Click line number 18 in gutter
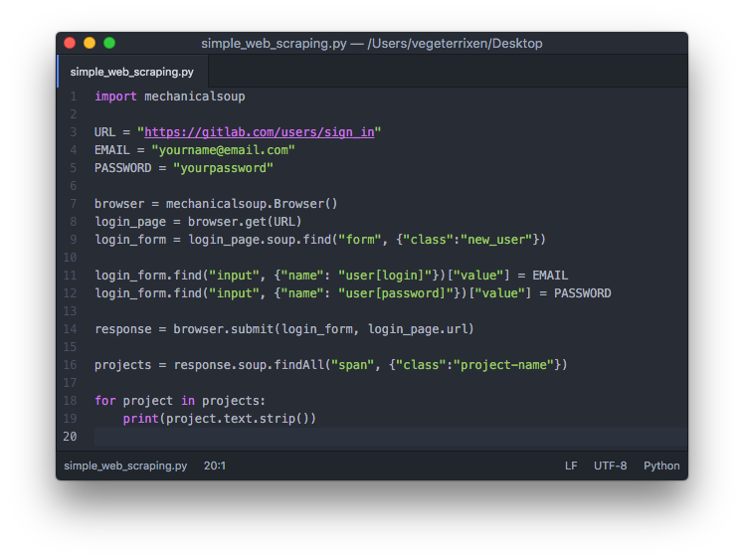Screen dimensions: 744x560 (70, 401)
